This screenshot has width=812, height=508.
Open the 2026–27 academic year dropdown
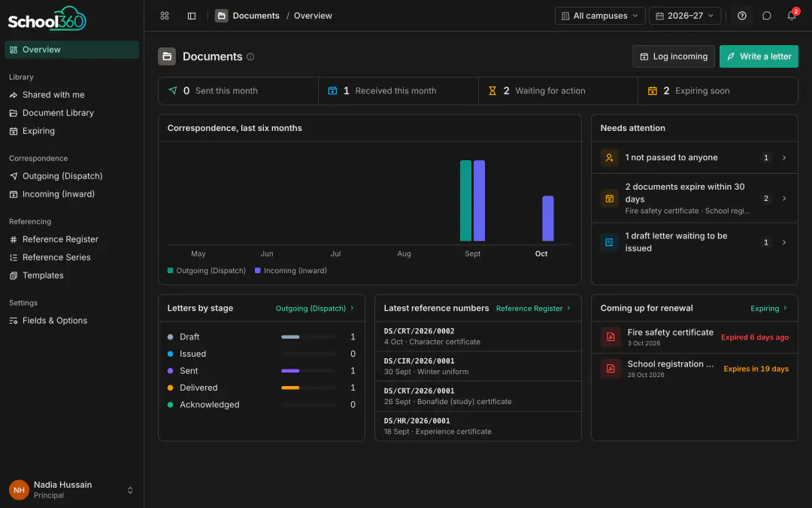(685, 16)
